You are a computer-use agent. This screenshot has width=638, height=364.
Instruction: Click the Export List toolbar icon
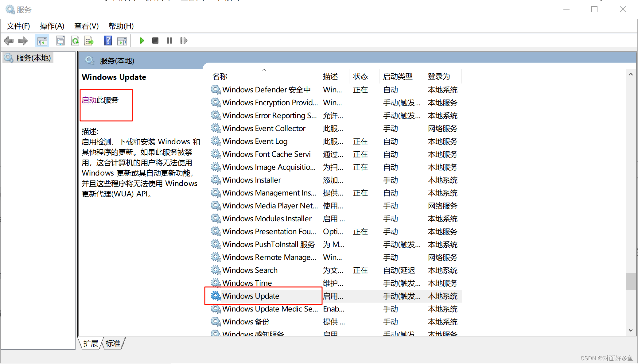tap(89, 41)
